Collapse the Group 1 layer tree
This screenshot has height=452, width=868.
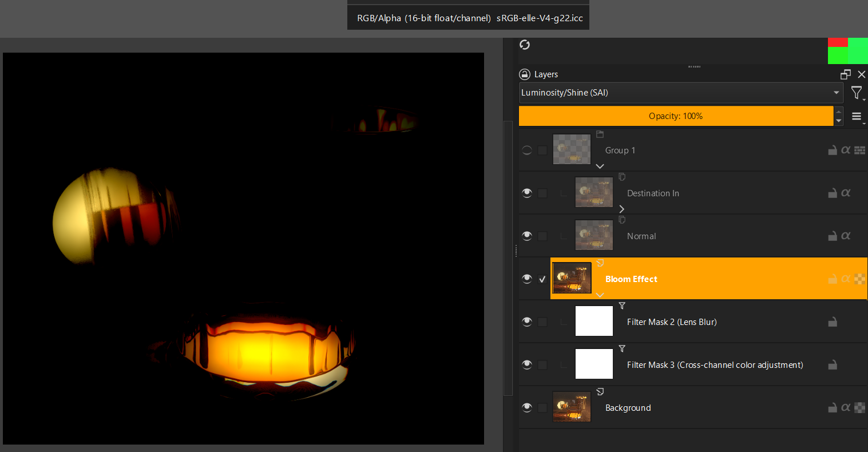600,166
